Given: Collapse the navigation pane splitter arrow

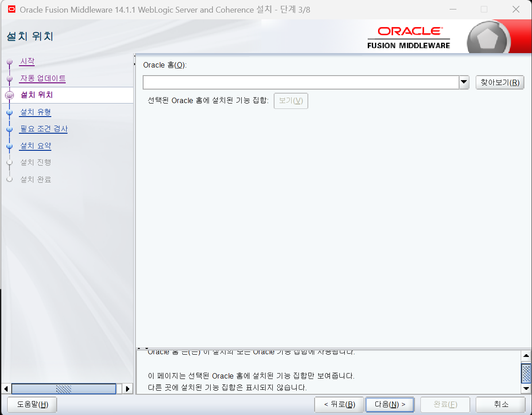Looking at the screenshot, I should [x=135, y=56].
